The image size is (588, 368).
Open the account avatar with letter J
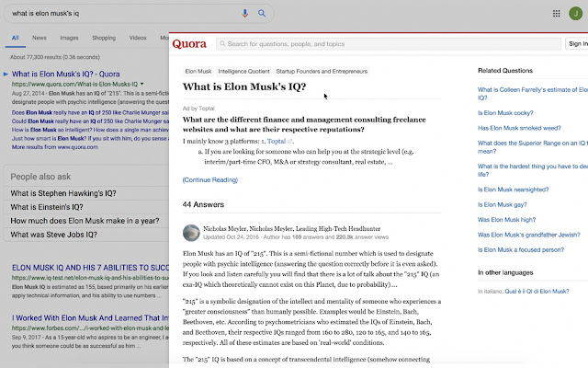(x=576, y=14)
